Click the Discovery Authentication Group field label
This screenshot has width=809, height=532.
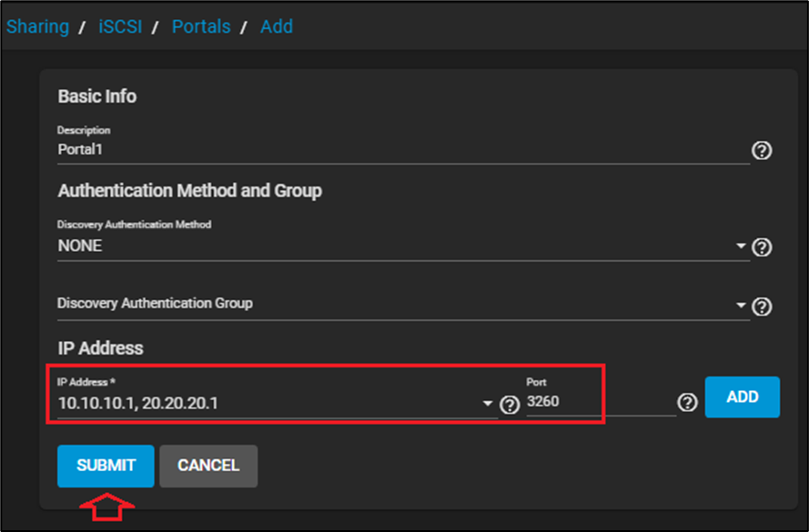155,303
